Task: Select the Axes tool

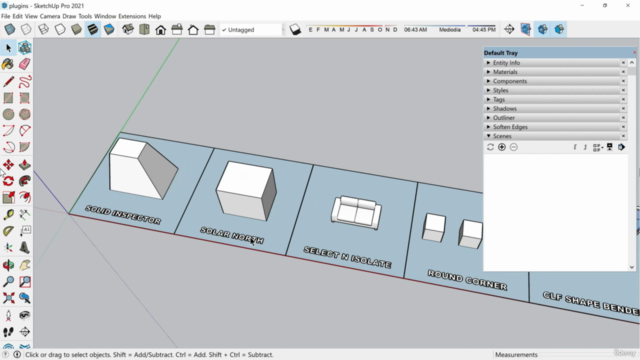Action: [8, 247]
